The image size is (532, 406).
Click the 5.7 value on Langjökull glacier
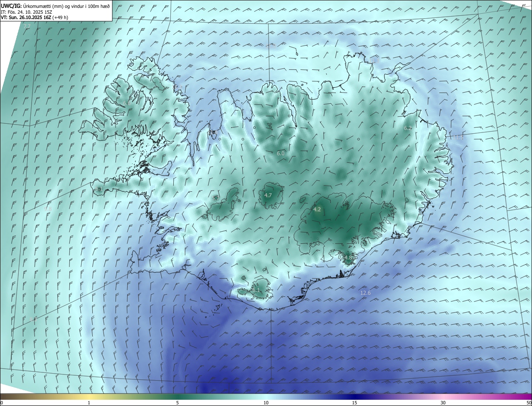[215, 199]
